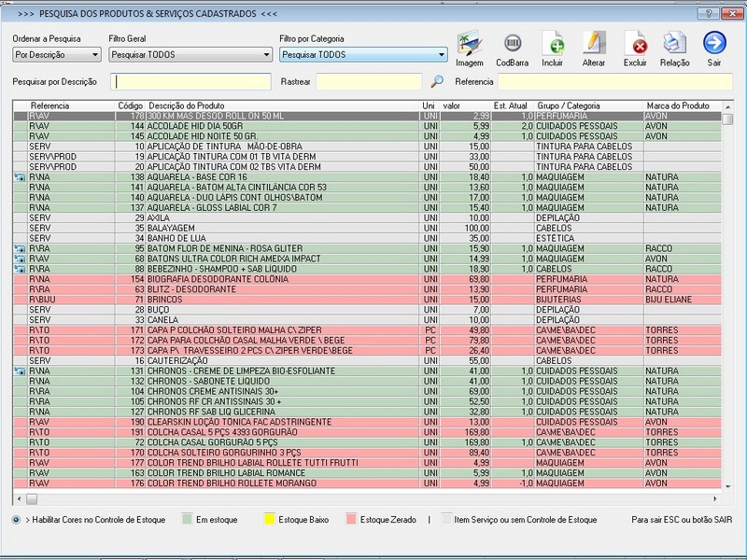Image resolution: width=747 pixels, height=560 pixels.
Task: Click the Est. Atual column header
Action: 512,105
